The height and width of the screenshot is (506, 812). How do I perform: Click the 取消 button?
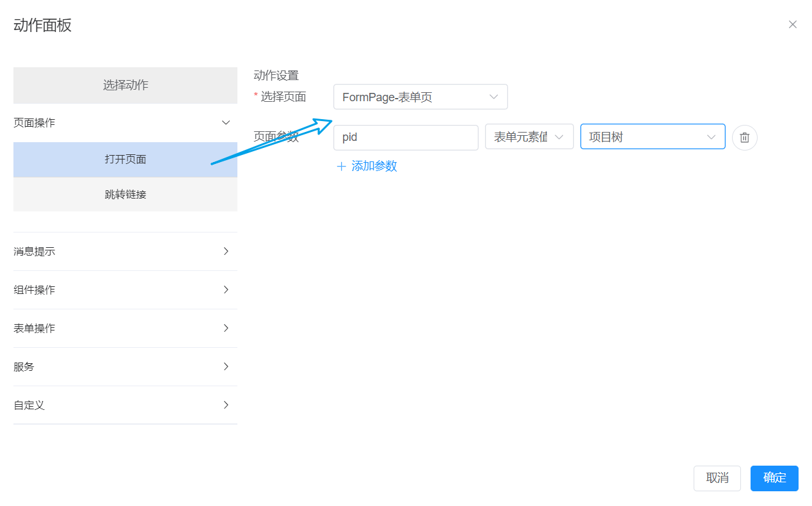[x=717, y=478]
